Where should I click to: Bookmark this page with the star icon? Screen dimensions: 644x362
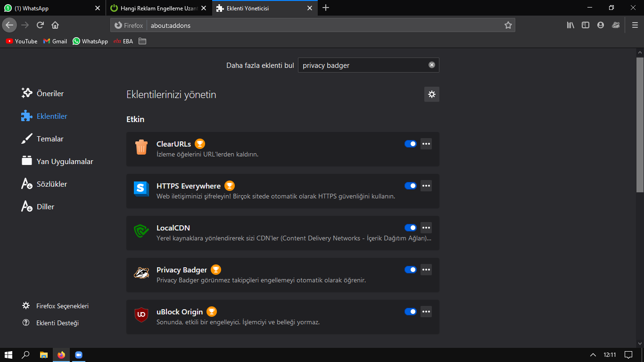[508, 25]
